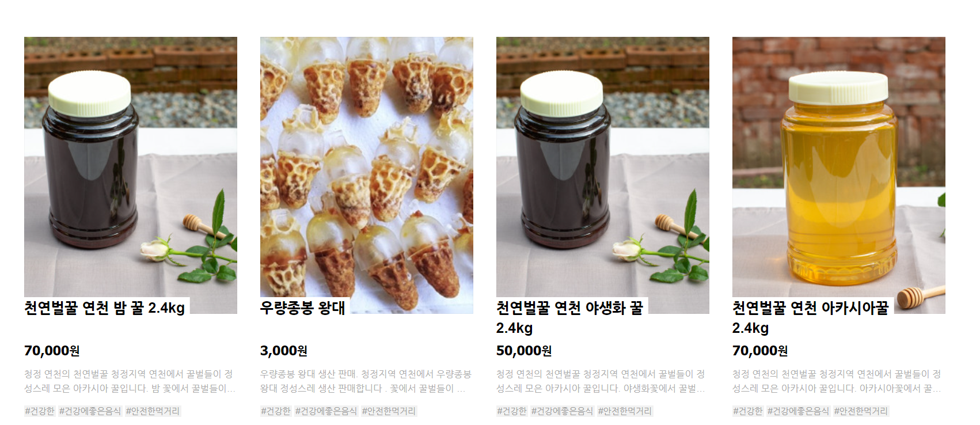
Task: Open the golden acacia honey jar image
Action: [839, 175]
